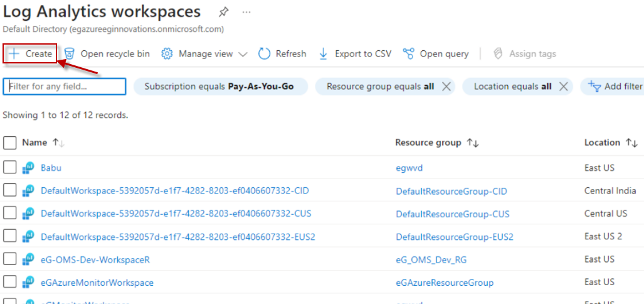Sort by Resource group column
Image resolution: width=644 pixels, height=304 pixels.
point(436,143)
